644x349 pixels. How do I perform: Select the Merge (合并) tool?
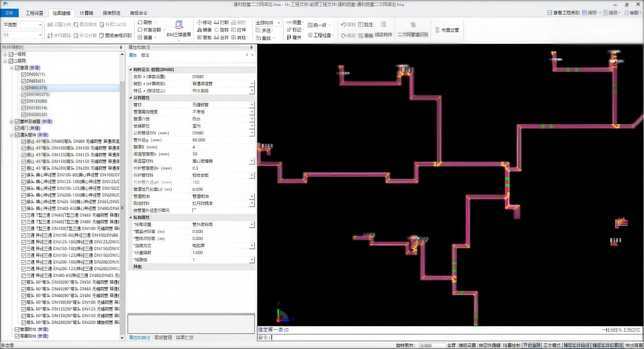(x=221, y=38)
